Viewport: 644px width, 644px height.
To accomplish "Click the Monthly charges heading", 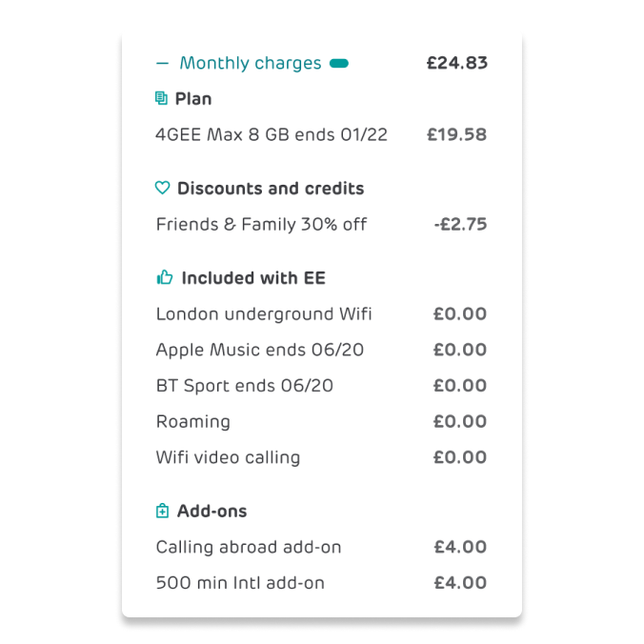I will pos(251,63).
